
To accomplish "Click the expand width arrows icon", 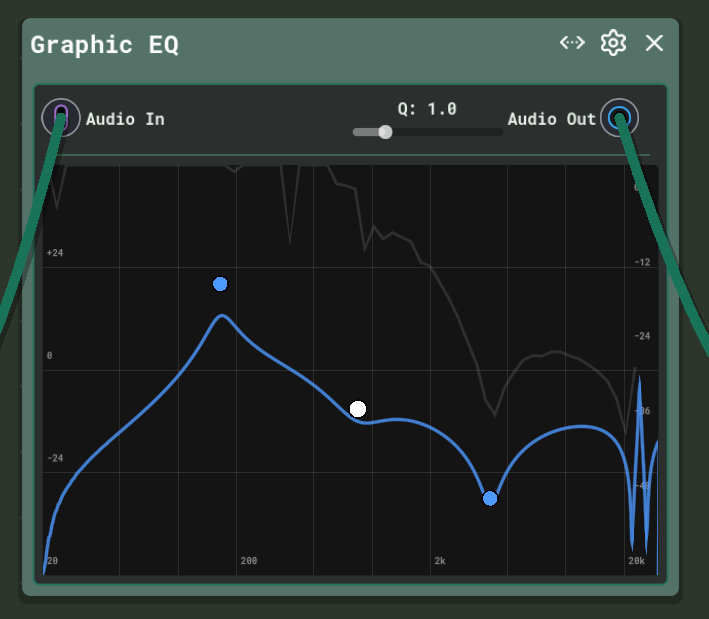I will point(572,43).
